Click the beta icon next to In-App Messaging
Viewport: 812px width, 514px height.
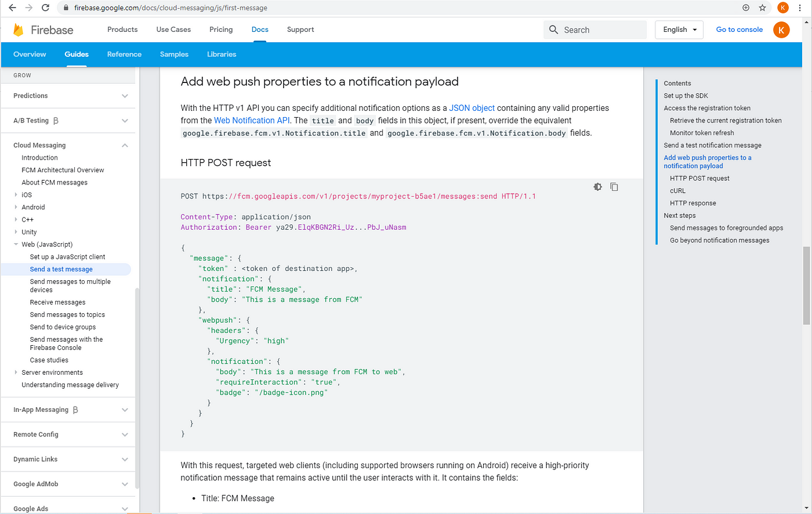75,410
